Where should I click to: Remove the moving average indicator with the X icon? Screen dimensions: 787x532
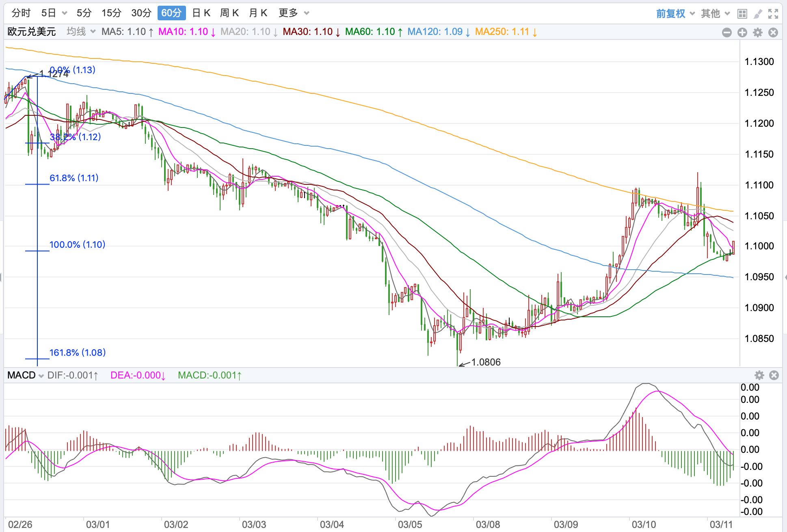click(x=773, y=32)
